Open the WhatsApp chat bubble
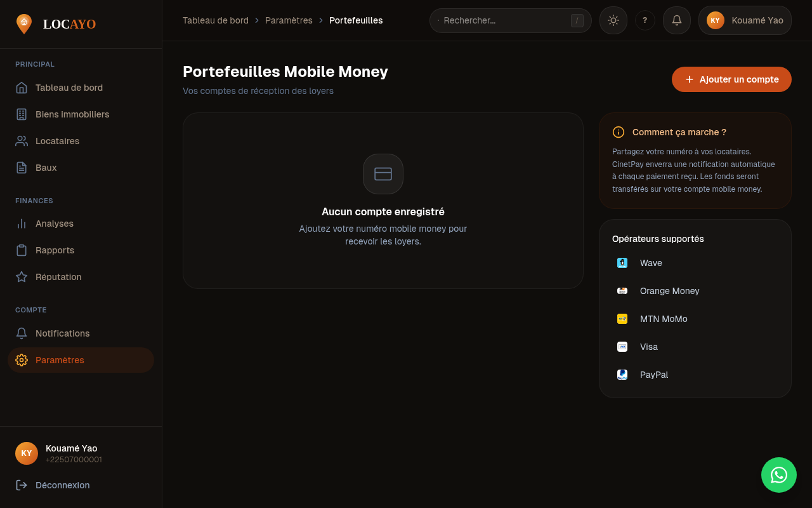 coord(779,475)
